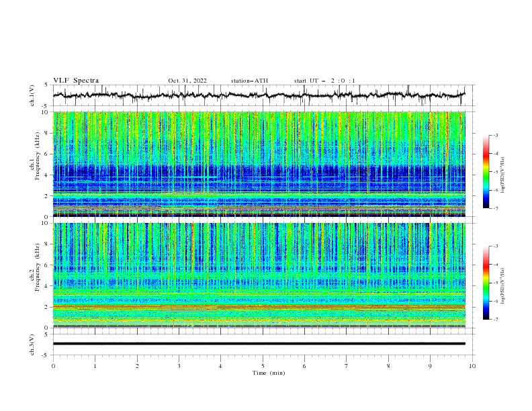
Task: Click the time axis tick label '10'
Action: (472, 366)
